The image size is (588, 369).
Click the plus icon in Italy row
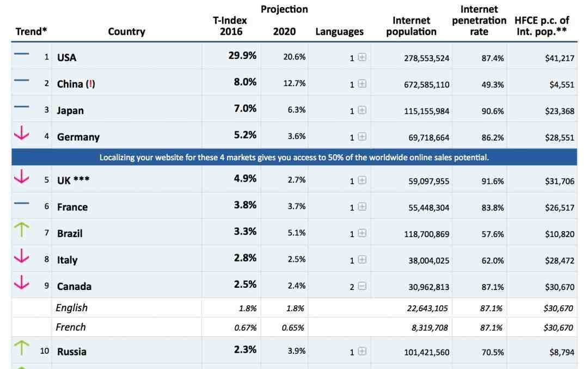click(x=362, y=259)
